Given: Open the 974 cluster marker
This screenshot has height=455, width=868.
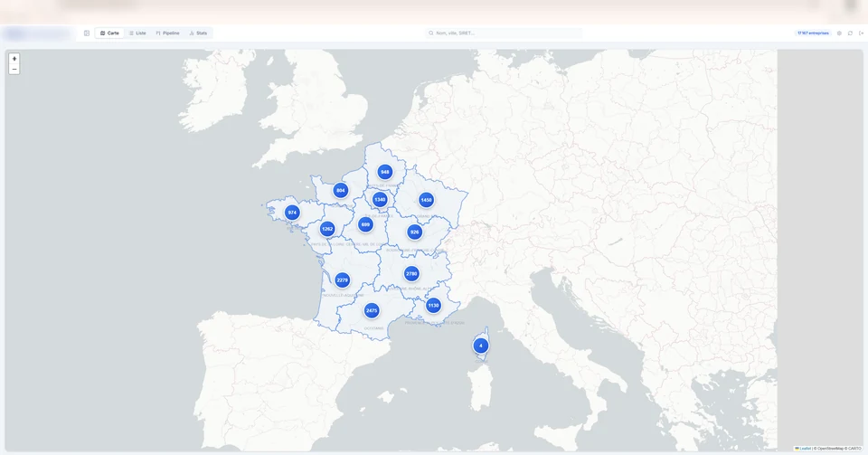Looking at the screenshot, I should click(x=292, y=213).
